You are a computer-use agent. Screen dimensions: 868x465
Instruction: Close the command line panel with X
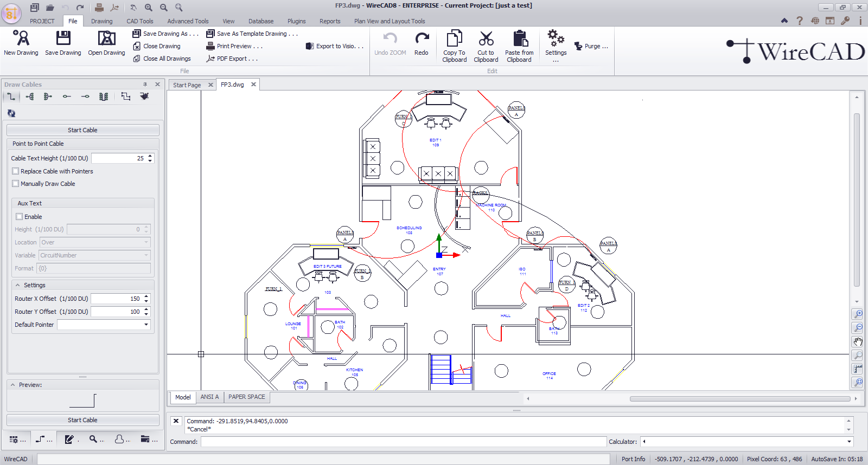pyautogui.click(x=176, y=421)
